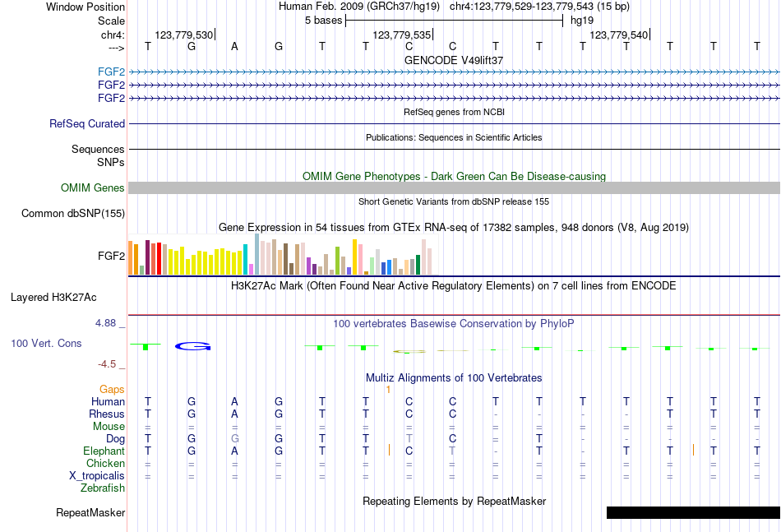Click the light blue FGF2 transcript label
The width and height of the screenshot is (781, 532).
click(111, 72)
